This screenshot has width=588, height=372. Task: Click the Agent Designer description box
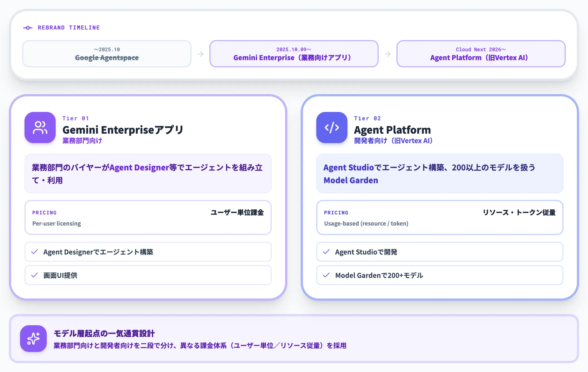point(148,173)
